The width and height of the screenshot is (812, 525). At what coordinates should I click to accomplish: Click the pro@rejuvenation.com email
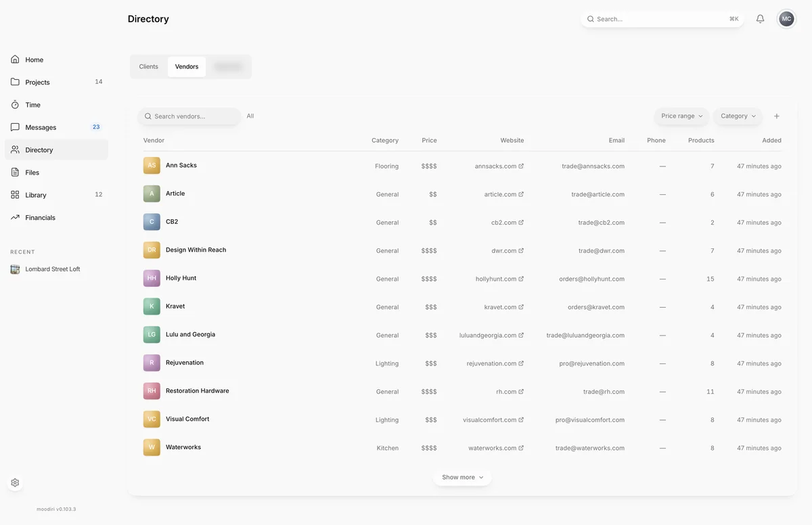tap(591, 363)
